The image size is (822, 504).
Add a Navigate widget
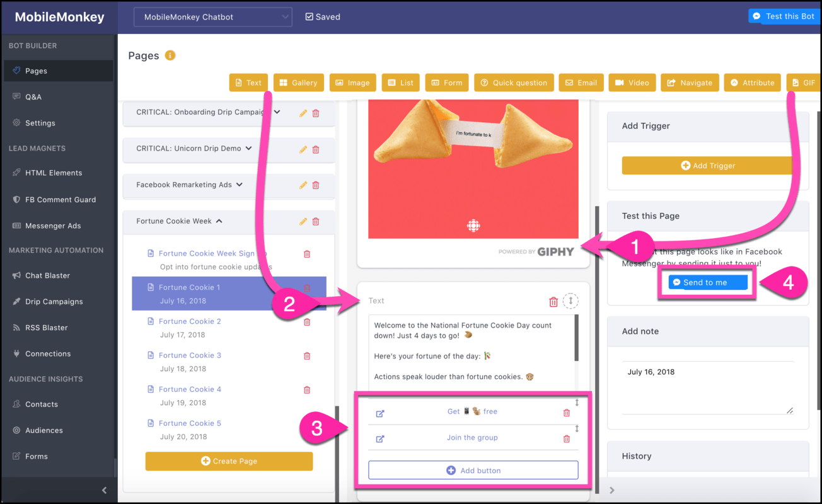tap(690, 83)
